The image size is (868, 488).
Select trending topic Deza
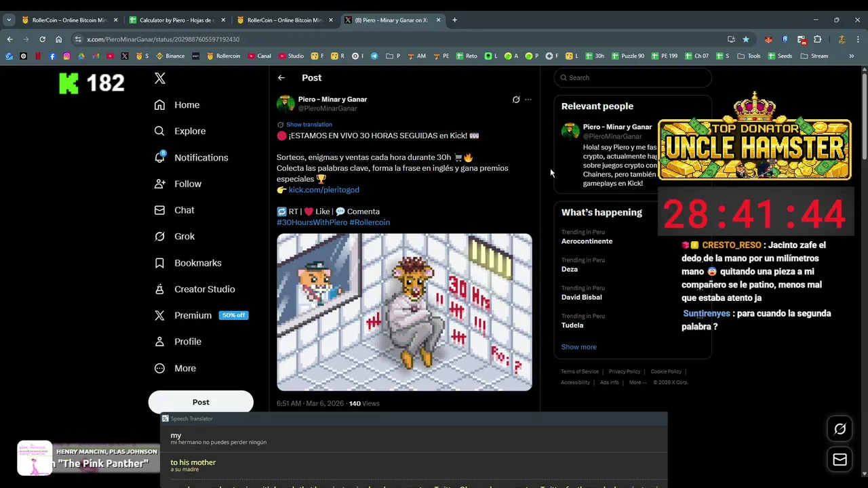(570, 269)
